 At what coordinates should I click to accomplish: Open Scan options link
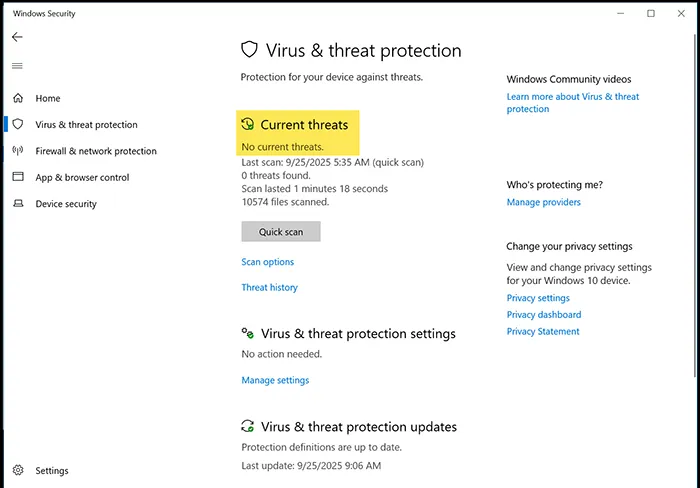click(268, 262)
